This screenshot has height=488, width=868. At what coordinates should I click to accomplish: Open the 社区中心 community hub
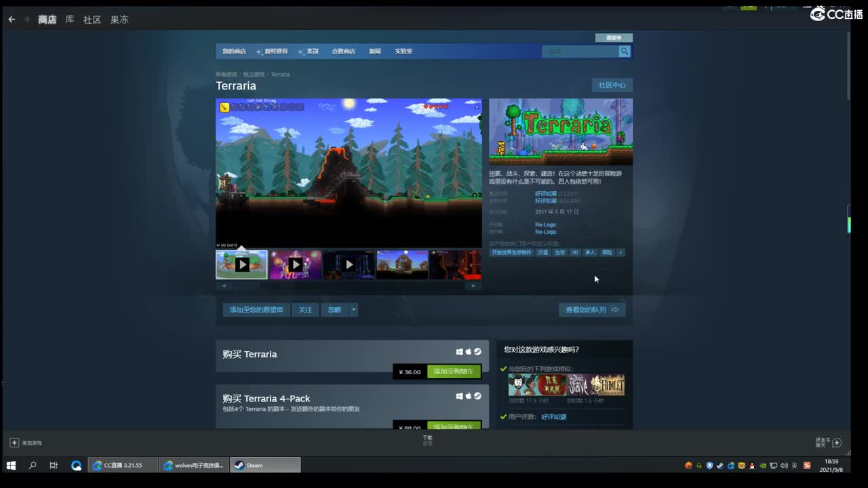[612, 85]
